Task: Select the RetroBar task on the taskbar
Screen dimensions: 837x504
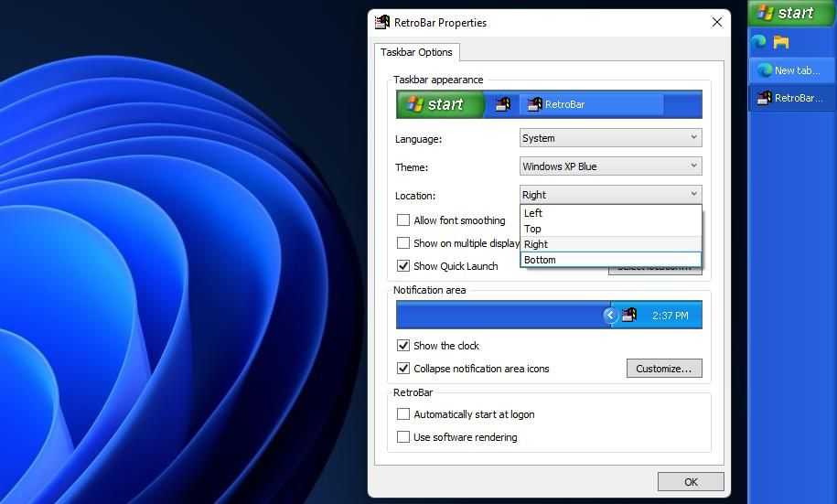Action: tap(791, 98)
